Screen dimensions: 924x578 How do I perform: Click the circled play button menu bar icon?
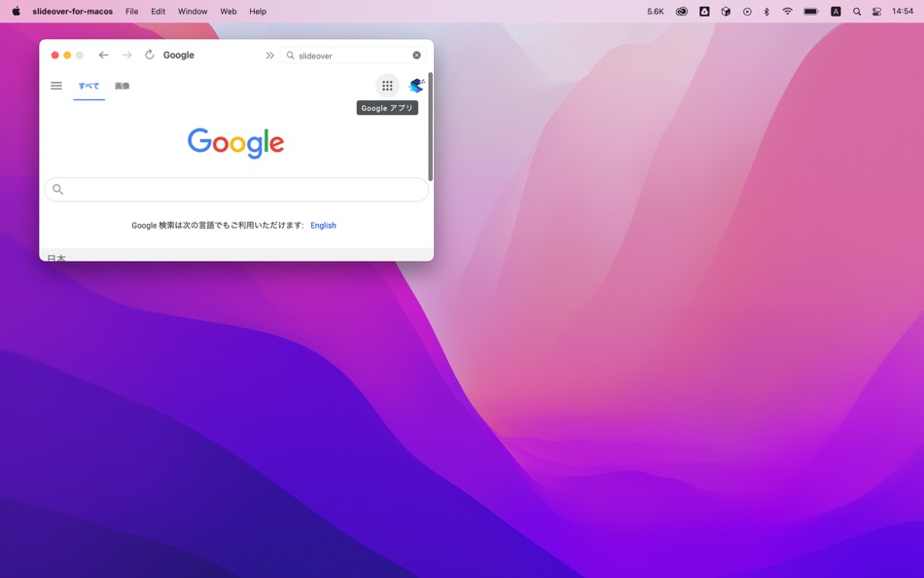[747, 12]
